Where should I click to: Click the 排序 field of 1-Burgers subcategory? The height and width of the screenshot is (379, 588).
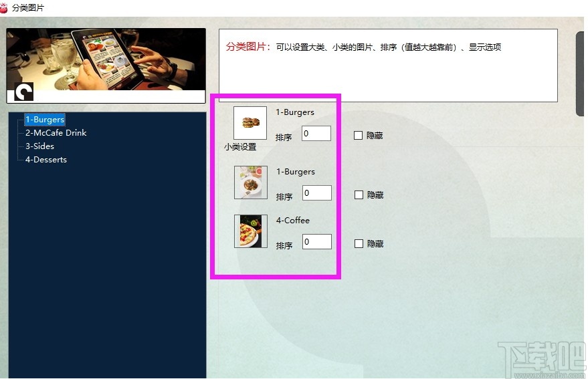[317, 193]
